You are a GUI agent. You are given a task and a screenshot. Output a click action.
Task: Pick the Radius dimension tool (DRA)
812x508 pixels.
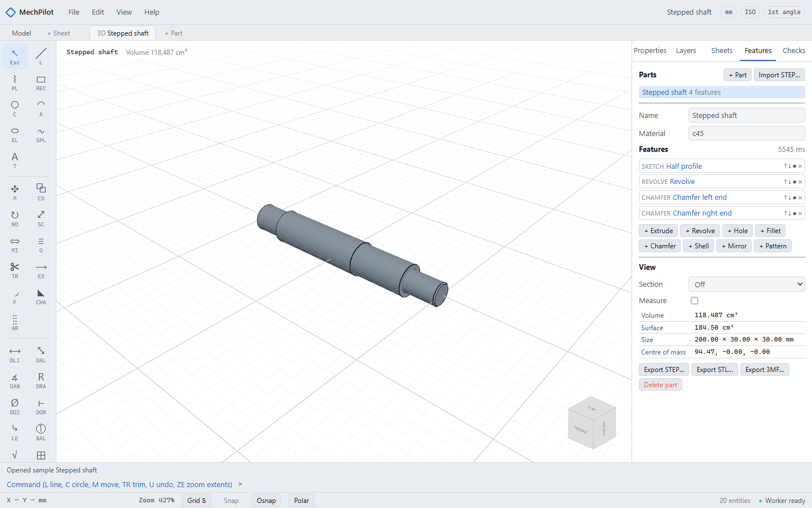(x=41, y=380)
